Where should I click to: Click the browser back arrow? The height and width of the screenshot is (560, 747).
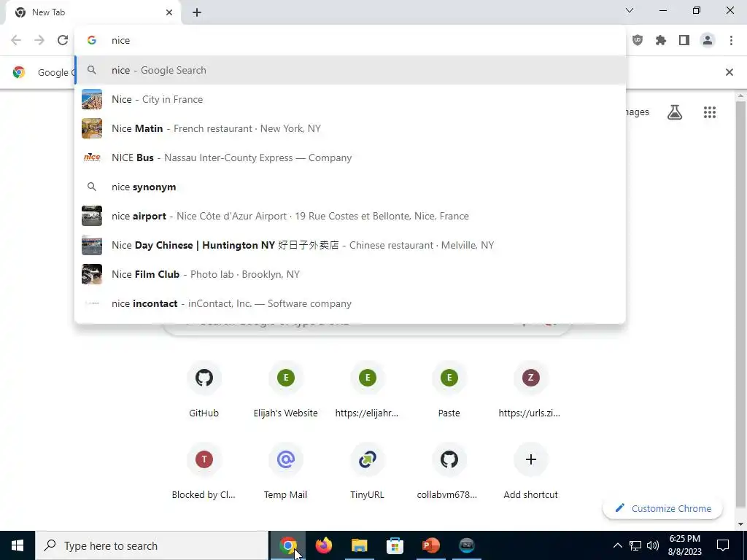pos(16,40)
